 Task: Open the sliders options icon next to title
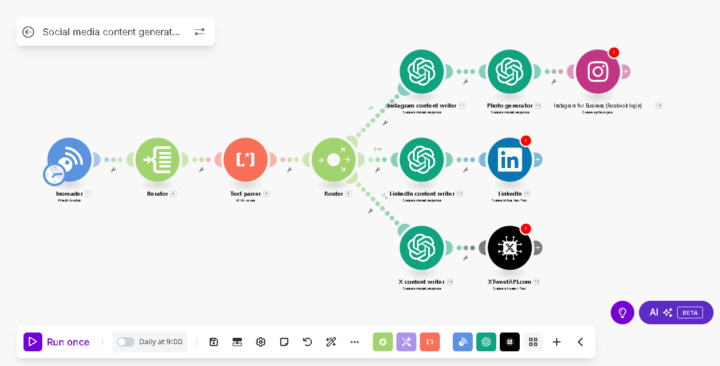[x=199, y=32]
